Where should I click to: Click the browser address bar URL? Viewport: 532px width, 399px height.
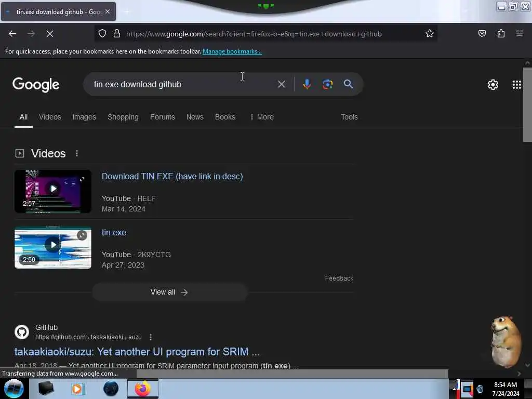[254, 34]
